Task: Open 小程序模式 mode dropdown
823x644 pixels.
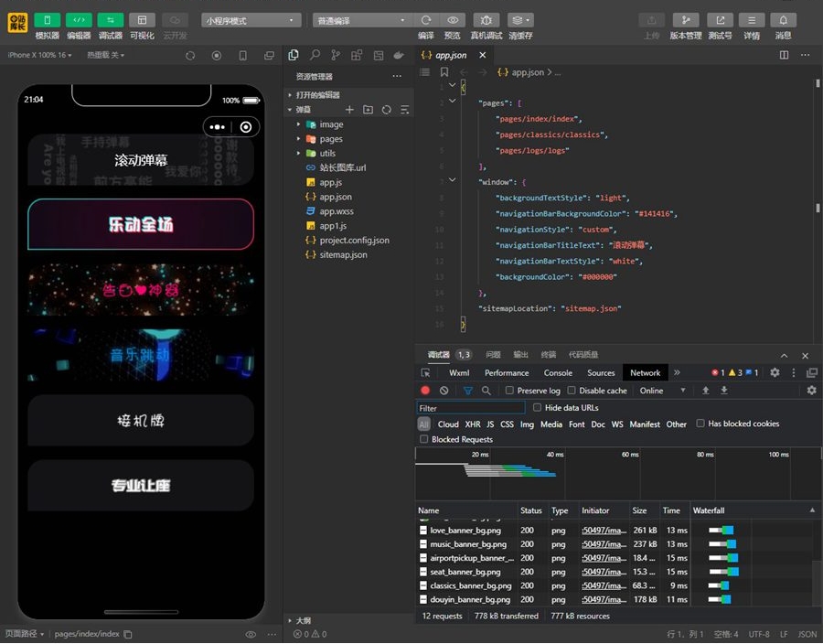Action: coord(251,20)
